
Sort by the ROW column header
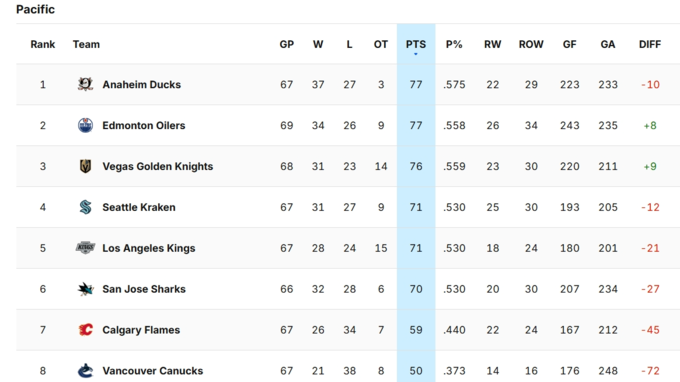click(531, 44)
